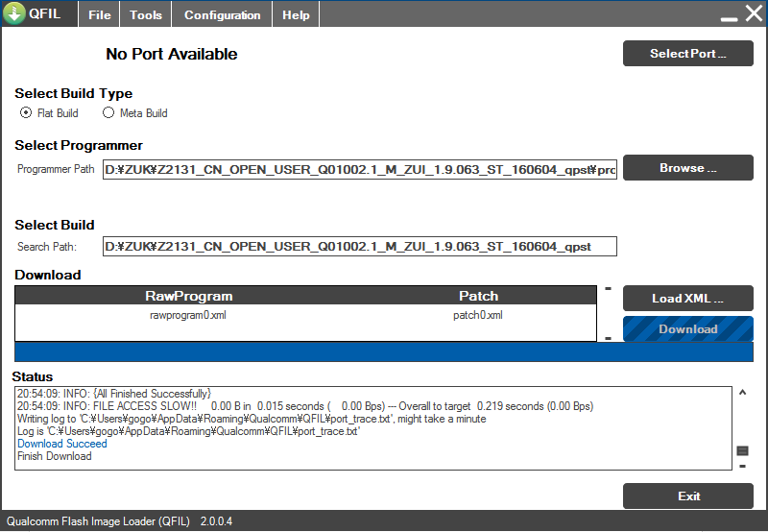Open the Configuration menu
The width and height of the screenshot is (768, 532).
[x=222, y=14]
